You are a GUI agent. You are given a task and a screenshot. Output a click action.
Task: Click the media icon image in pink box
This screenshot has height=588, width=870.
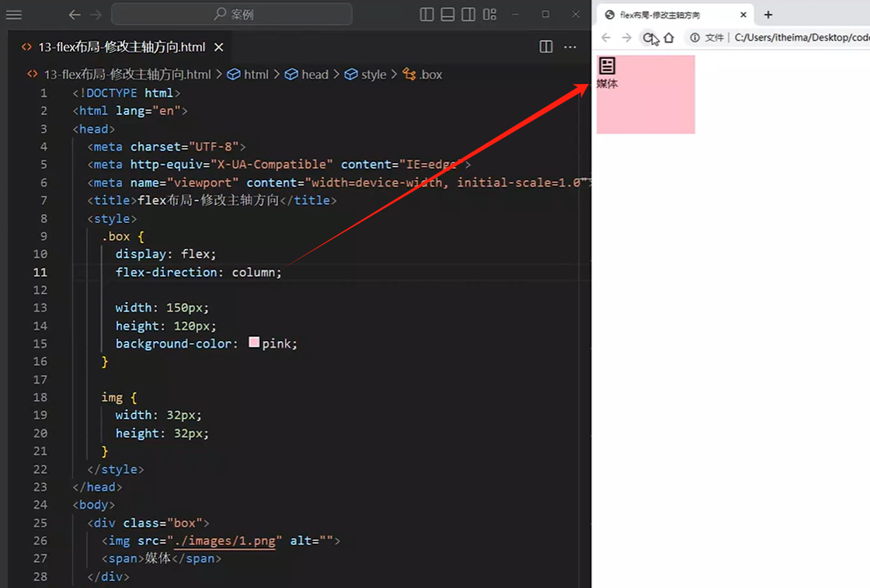(607, 66)
